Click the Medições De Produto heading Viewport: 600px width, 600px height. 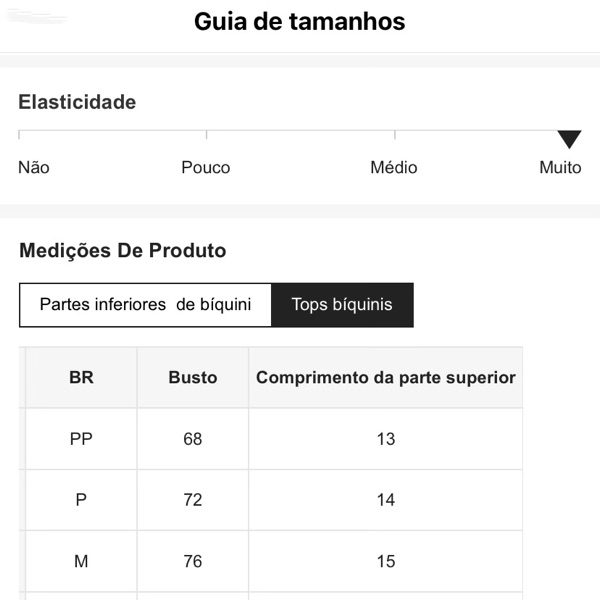[x=123, y=251]
